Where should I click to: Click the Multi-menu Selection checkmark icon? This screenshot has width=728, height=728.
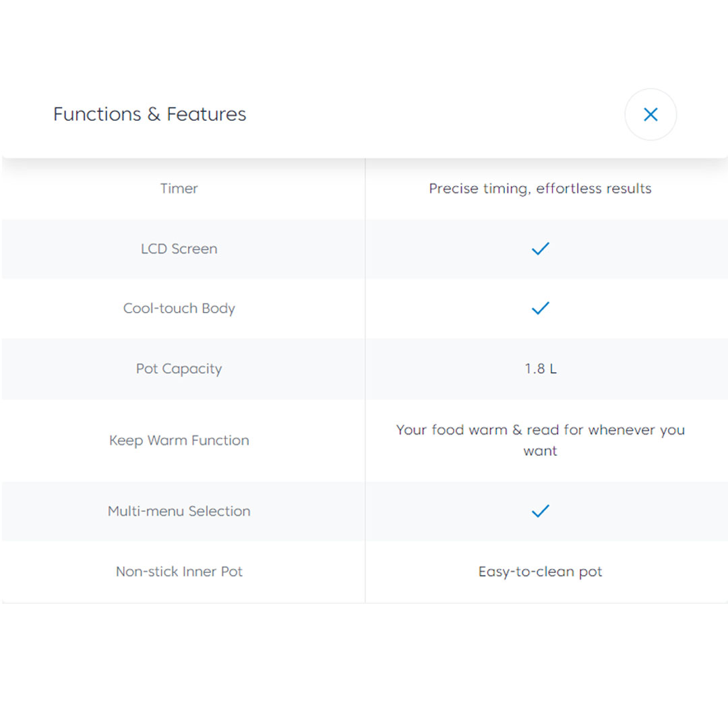click(541, 511)
